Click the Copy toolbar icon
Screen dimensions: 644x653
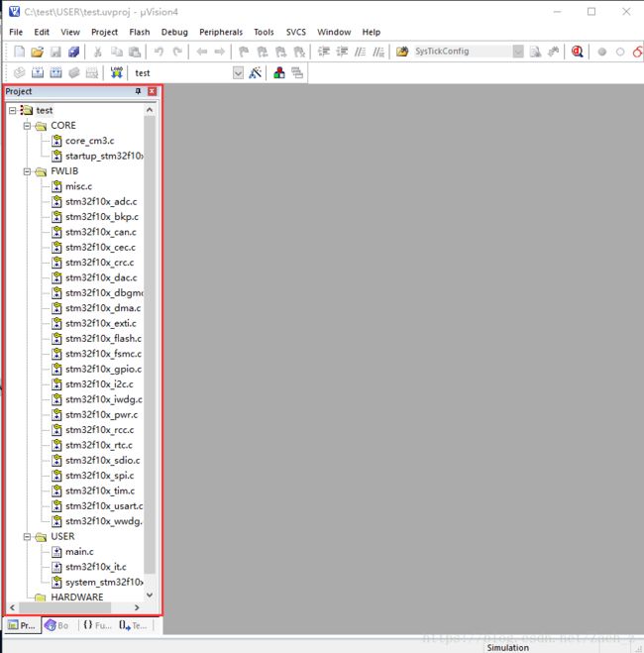(x=116, y=52)
